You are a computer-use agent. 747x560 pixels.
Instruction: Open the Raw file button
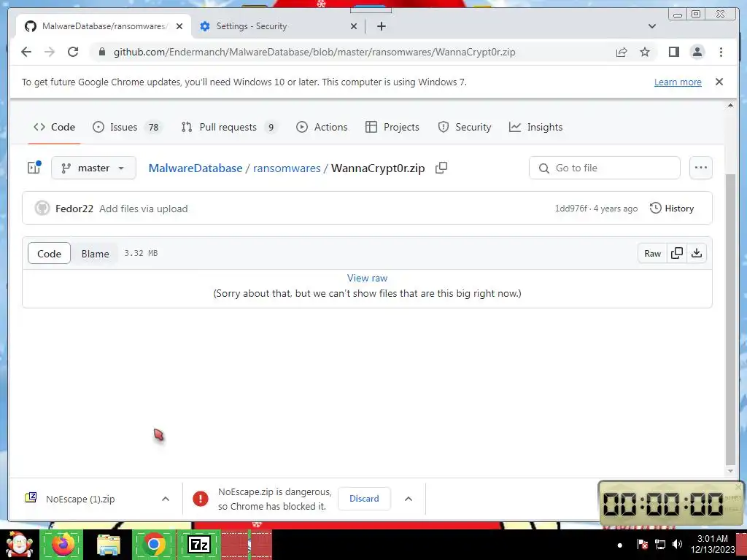point(652,253)
